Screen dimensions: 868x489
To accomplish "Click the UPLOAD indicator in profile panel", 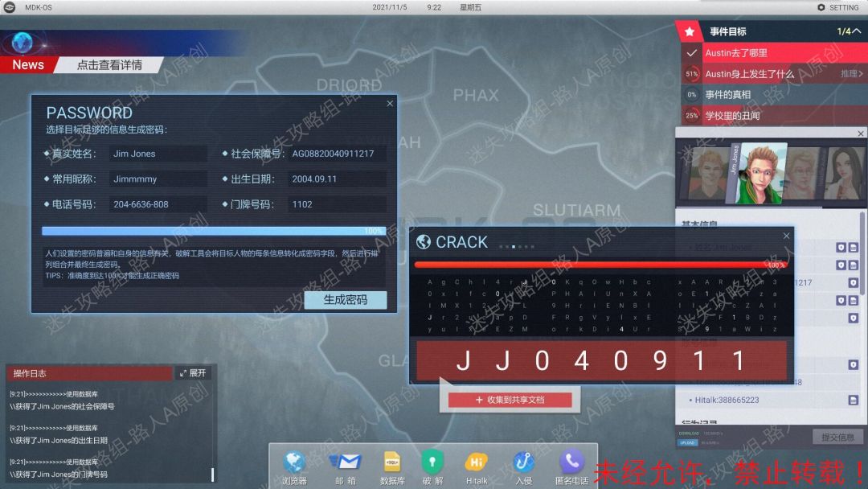I will [x=687, y=443].
